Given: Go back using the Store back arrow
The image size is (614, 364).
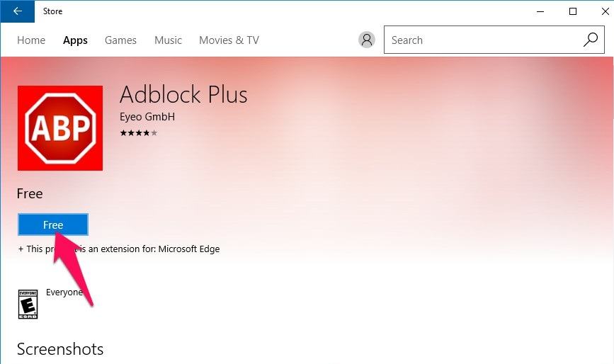Looking at the screenshot, I should click(17, 11).
